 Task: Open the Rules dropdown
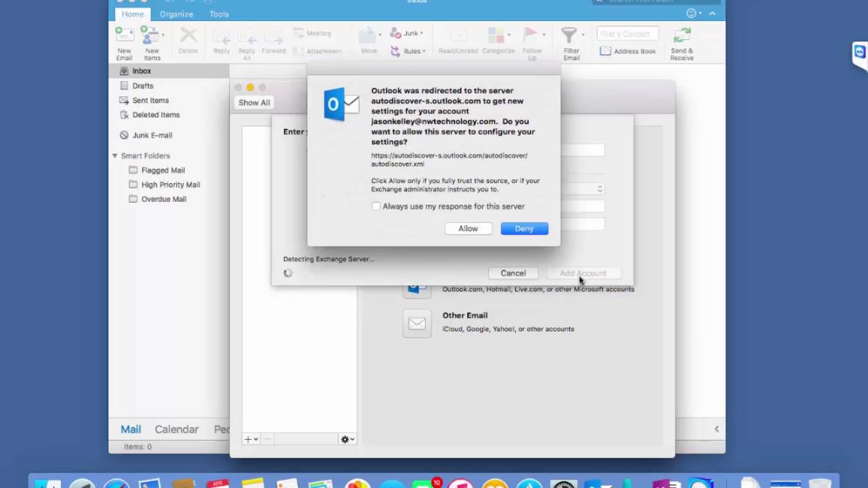pos(408,51)
